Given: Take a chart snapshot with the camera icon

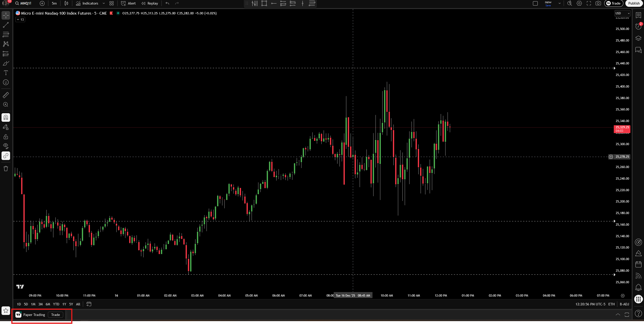Looking at the screenshot, I should click(x=598, y=3).
